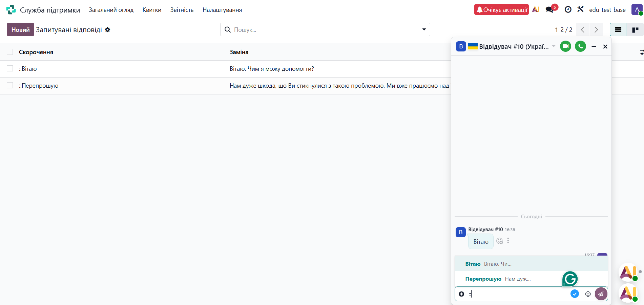This screenshot has height=305, width=644.
Task: Open the emoji picker in chat
Action: (588, 294)
